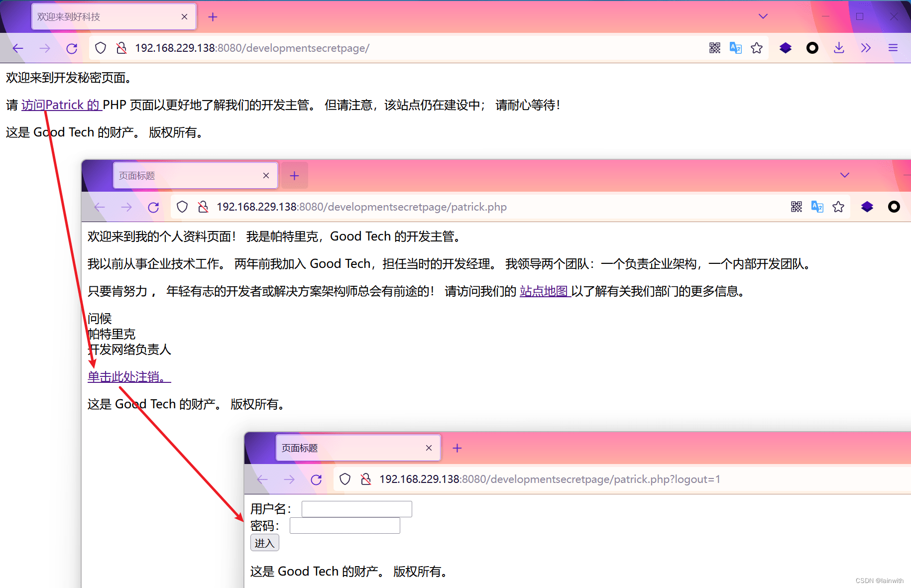Click translate icon in patrick.php window

[x=817, y=207]
